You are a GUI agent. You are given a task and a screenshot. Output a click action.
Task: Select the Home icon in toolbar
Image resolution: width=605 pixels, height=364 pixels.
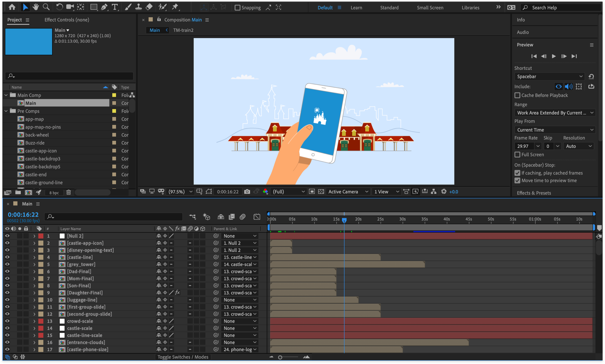pos(12,7)
